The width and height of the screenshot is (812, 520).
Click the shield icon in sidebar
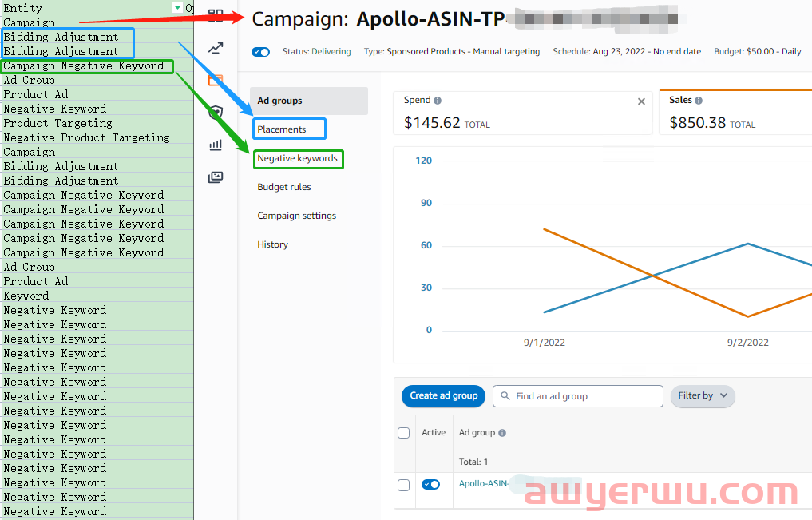(216, 113)
